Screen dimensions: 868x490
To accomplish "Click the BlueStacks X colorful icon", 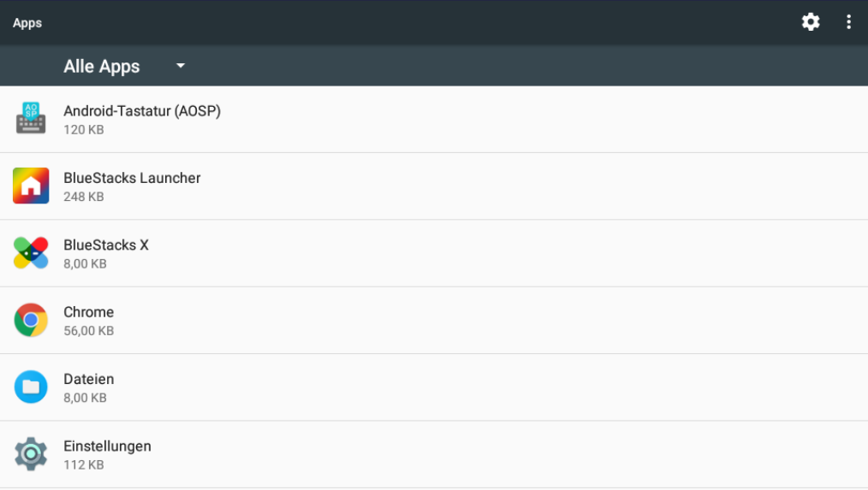I will tap(31, 253).
